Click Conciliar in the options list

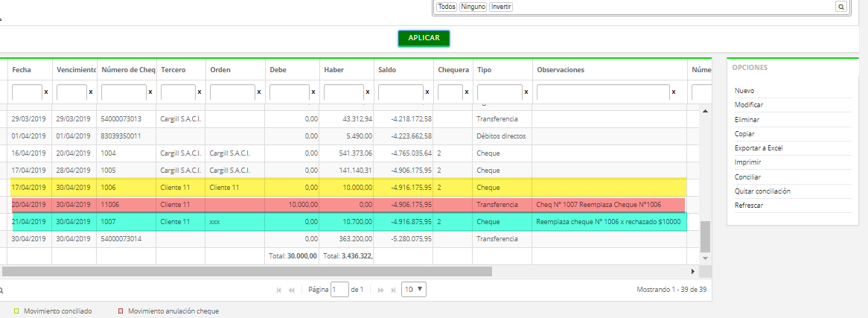747,177
